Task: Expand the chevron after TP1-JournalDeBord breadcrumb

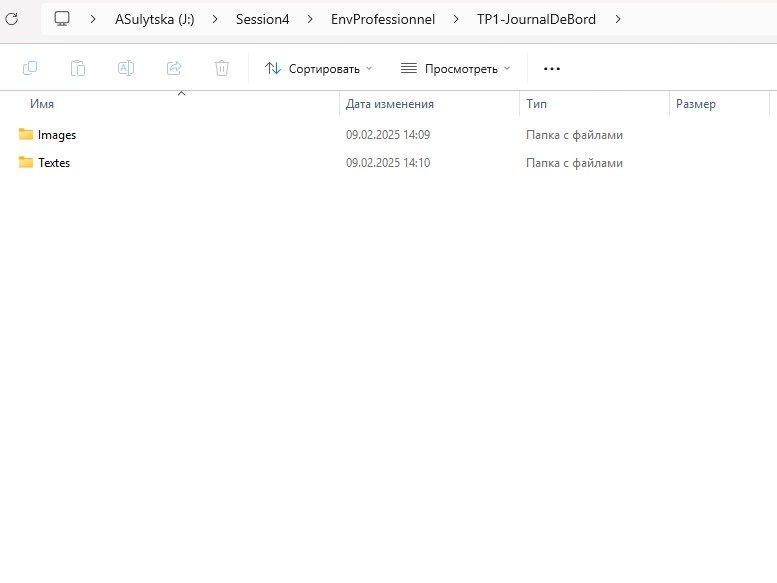Action: [x=618, y=18]
